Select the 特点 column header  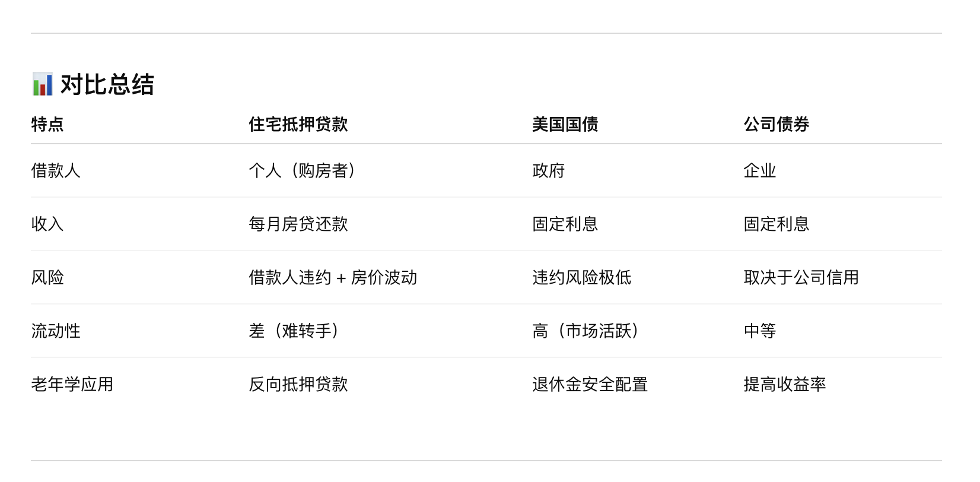pyautogui.click(x=47, y=124)
